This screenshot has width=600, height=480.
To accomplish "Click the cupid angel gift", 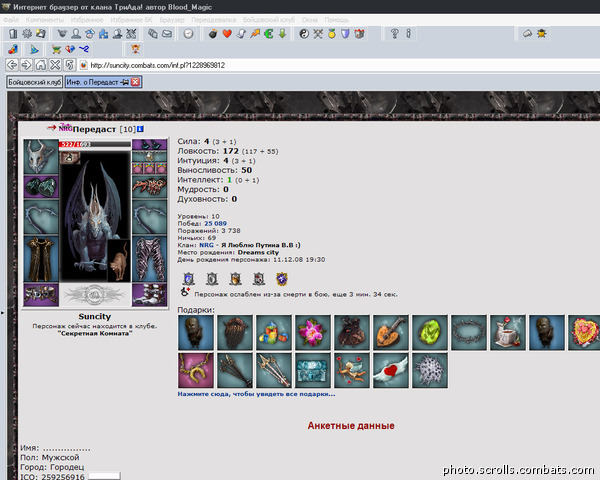I will click(x=351, y=371).
